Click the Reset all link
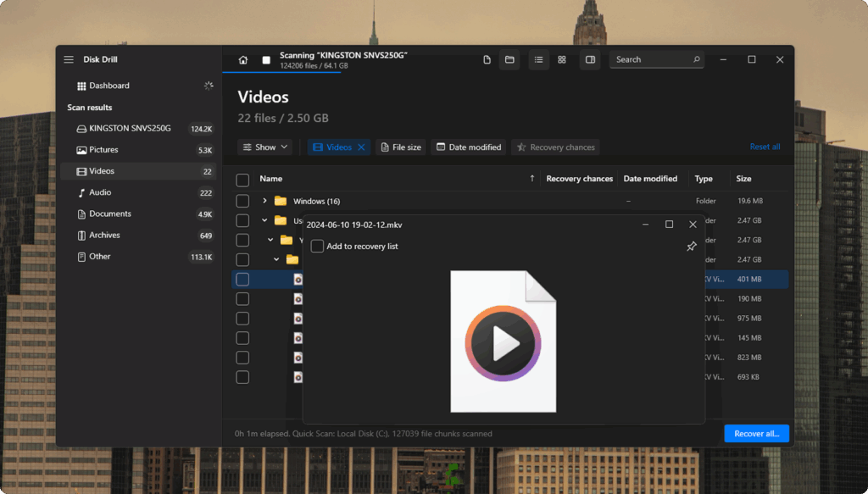 [765, 147]
